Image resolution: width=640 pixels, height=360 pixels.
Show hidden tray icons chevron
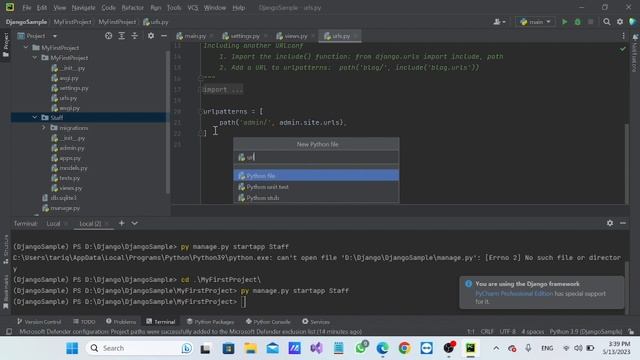496,348
